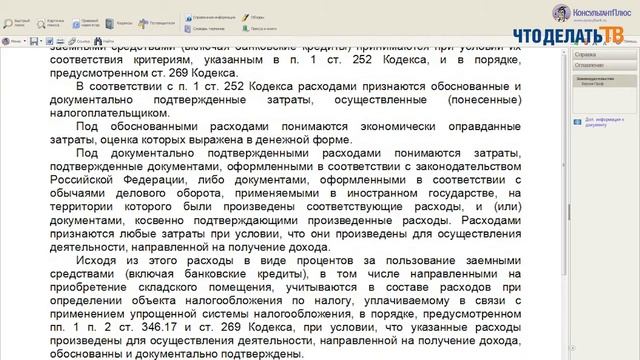This screenshot has height=360, width=640.
Task: Click the Доп. информация icon
Action: tap(577, 122)
